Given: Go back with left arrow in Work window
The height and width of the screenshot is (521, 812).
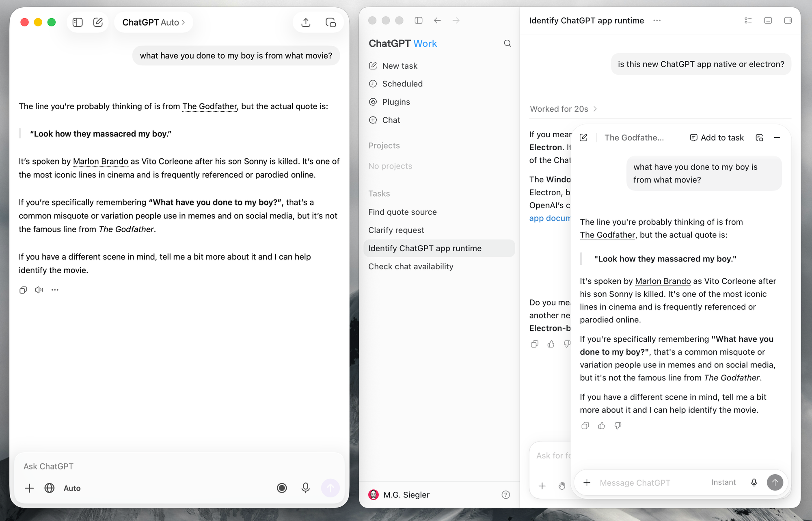Looking at the screenshot, I should pos(437,20).
